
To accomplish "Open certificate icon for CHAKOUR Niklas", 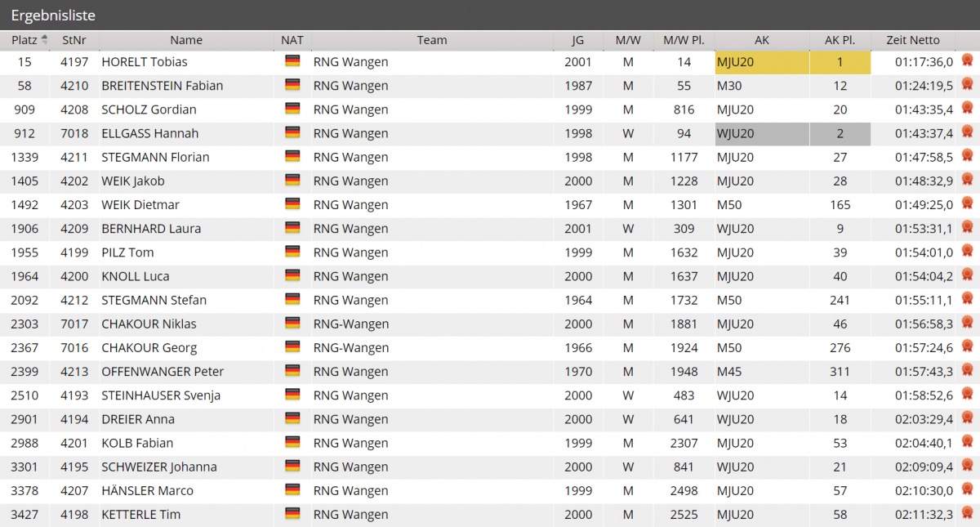I will [968, 323].
